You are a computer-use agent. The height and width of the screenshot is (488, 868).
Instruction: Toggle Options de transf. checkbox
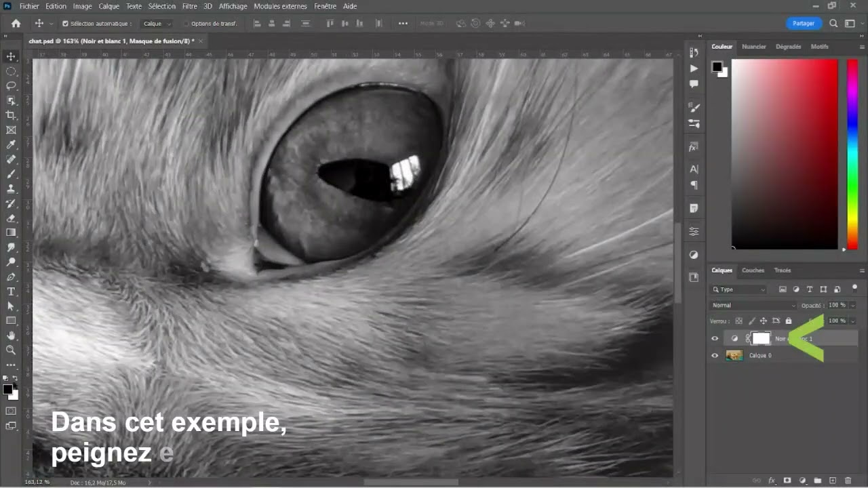186,23
